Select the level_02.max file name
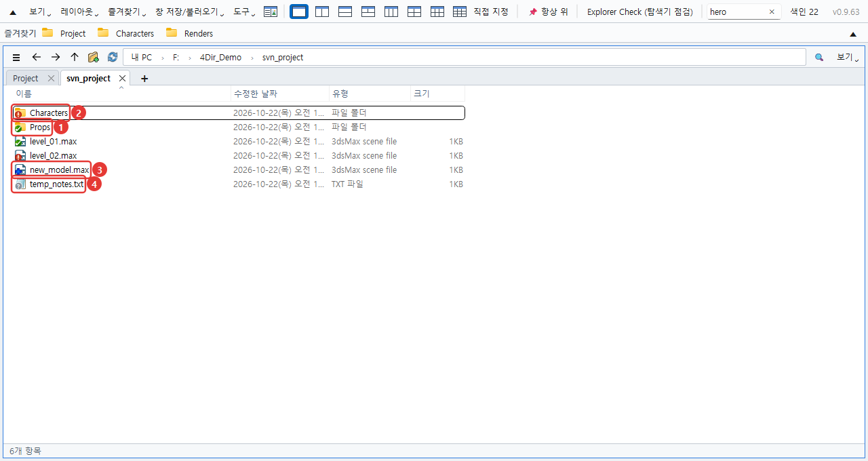The height and width of the screenshot is (461, 868). point(54,156)
